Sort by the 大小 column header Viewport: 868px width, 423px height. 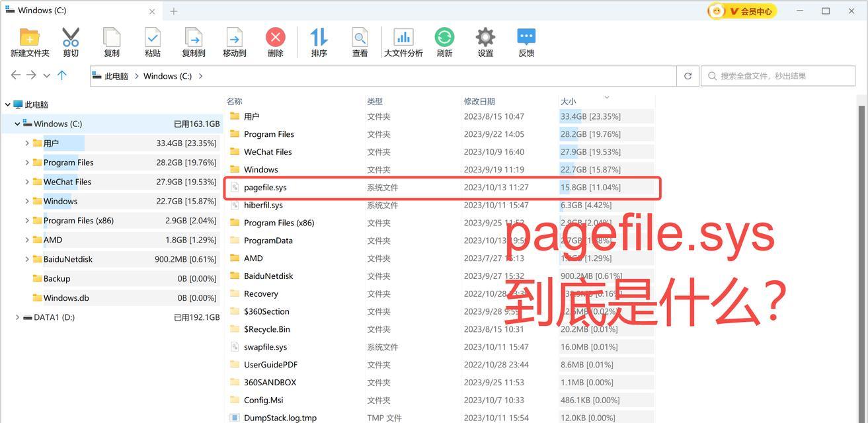(x=568, y=101)
